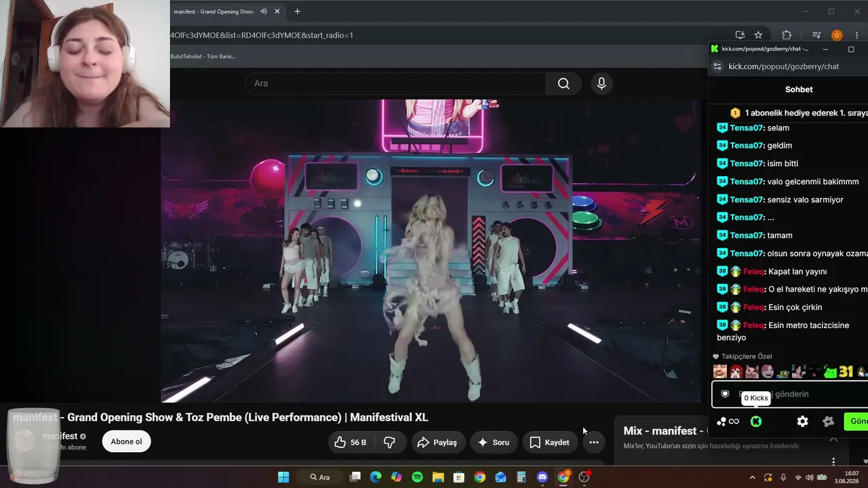Open the manifest channel name link
Screen dimensions: 868x488
[60, 436]
